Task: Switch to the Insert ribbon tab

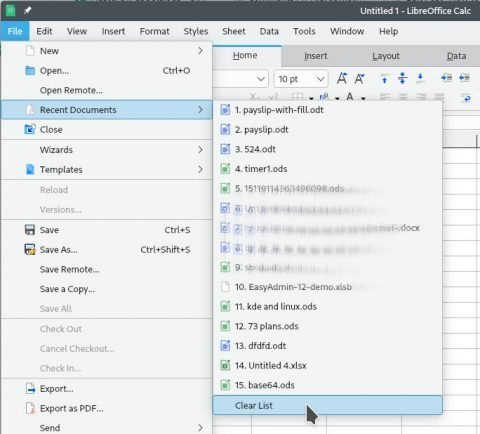Action: pos(315,56)
